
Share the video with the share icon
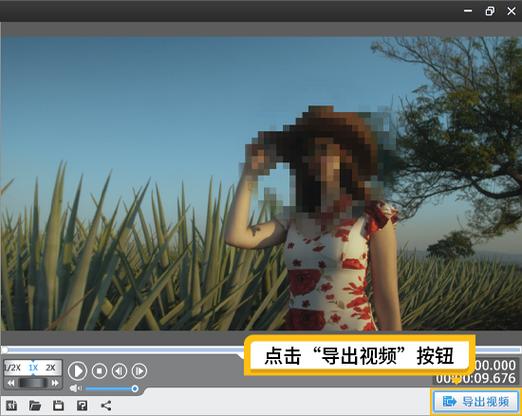(106, 405)
